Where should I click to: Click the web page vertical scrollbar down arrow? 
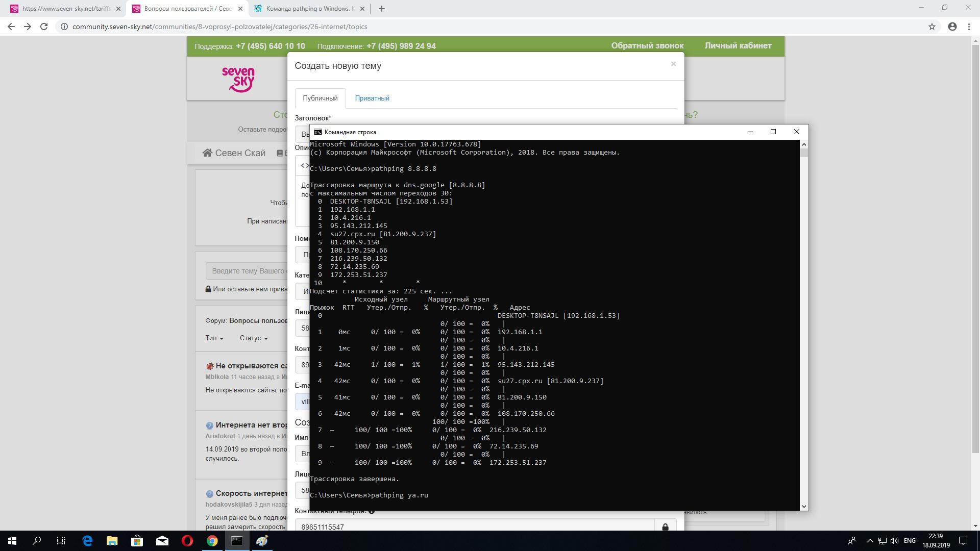point(975,526)
